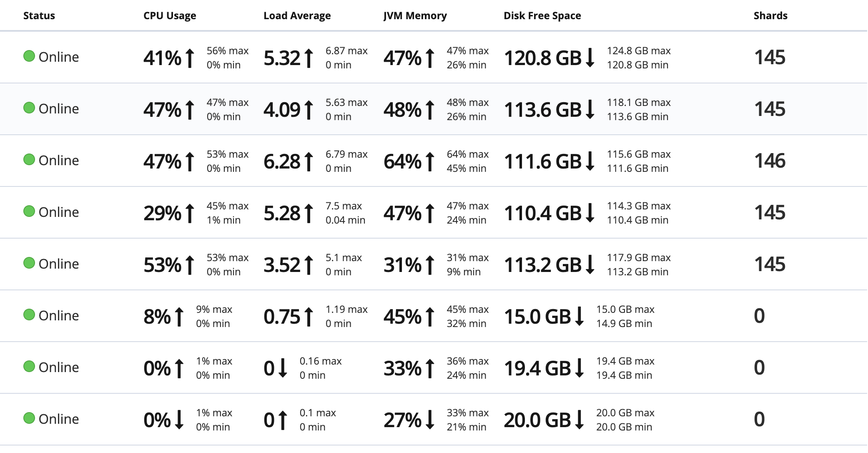
Task: Click the 1.19 max load label
Action: 346,309
